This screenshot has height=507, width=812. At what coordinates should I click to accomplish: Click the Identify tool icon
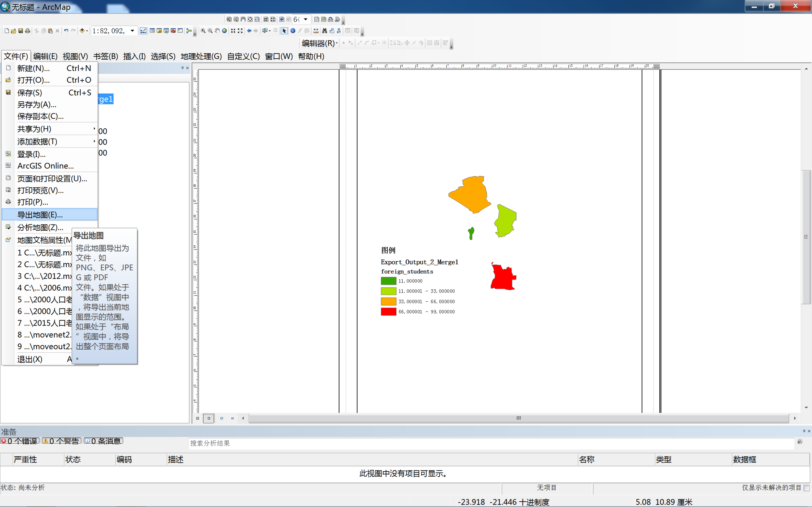[x=293, y=31]
